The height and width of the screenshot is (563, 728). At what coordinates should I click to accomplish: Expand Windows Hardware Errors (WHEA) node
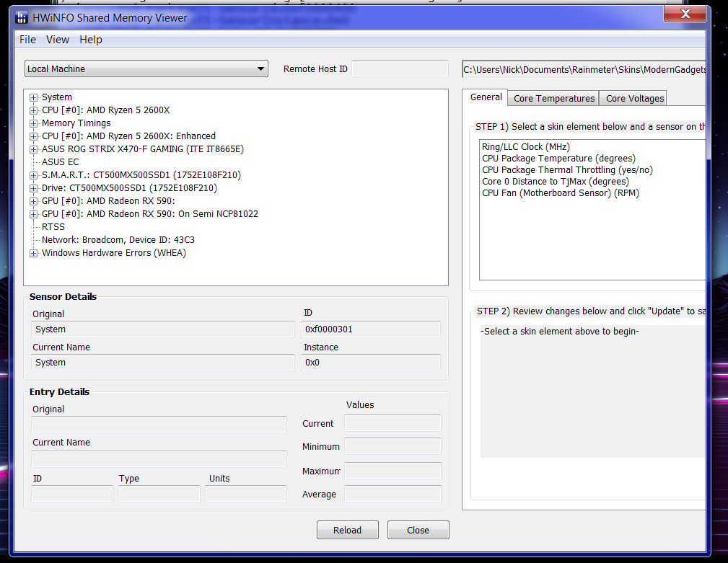click(33, 253)
